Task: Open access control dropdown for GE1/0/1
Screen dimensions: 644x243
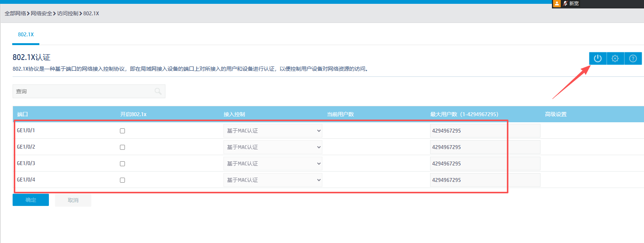Action: (272, 131)
